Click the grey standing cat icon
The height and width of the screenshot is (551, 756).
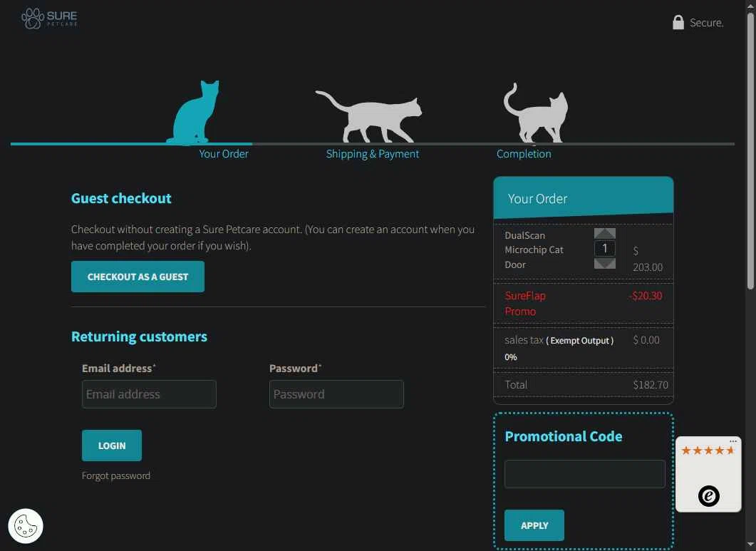click(536, 113)
